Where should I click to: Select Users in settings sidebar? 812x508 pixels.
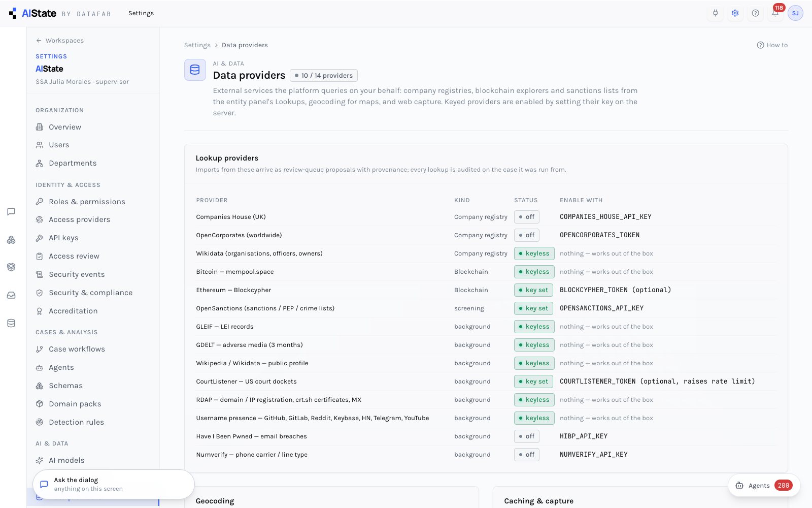(x=93, y=145)
